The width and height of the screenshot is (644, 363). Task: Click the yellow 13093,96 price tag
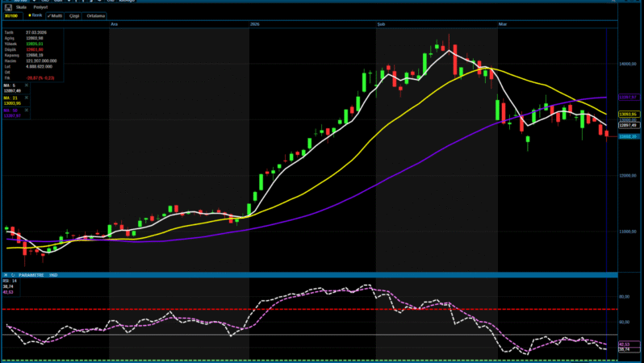[628, 114]
